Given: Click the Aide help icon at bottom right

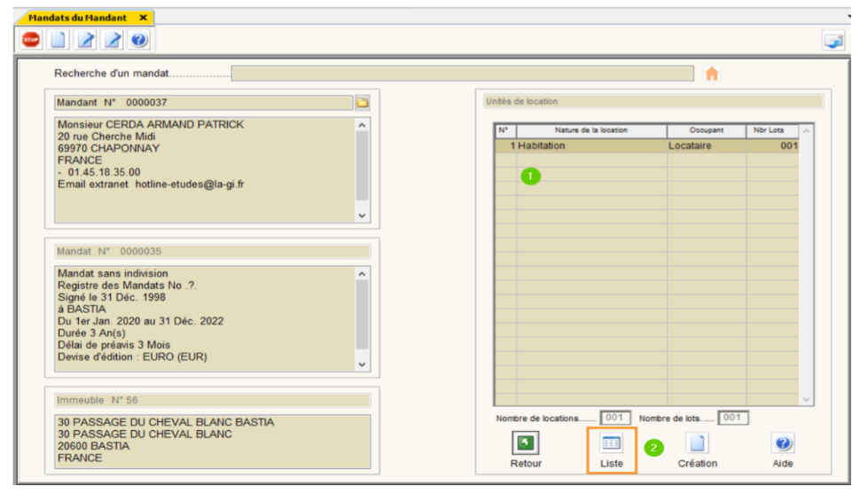Looking at the screenshot, I should point(782,443).
